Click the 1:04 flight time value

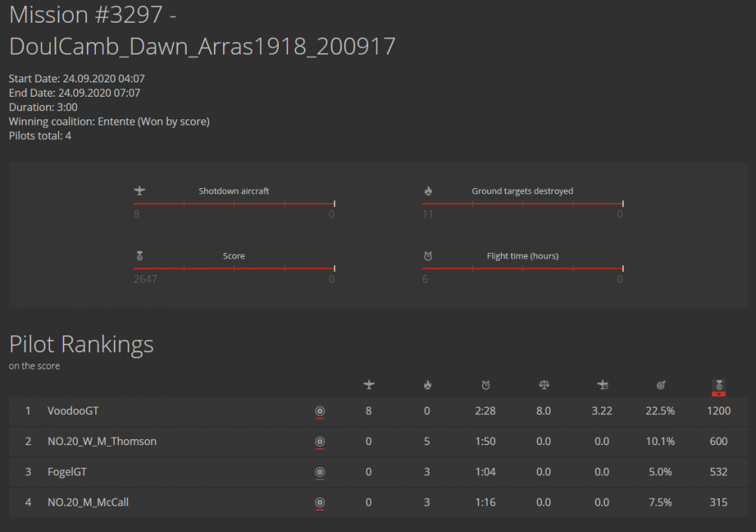click(485, 472)
